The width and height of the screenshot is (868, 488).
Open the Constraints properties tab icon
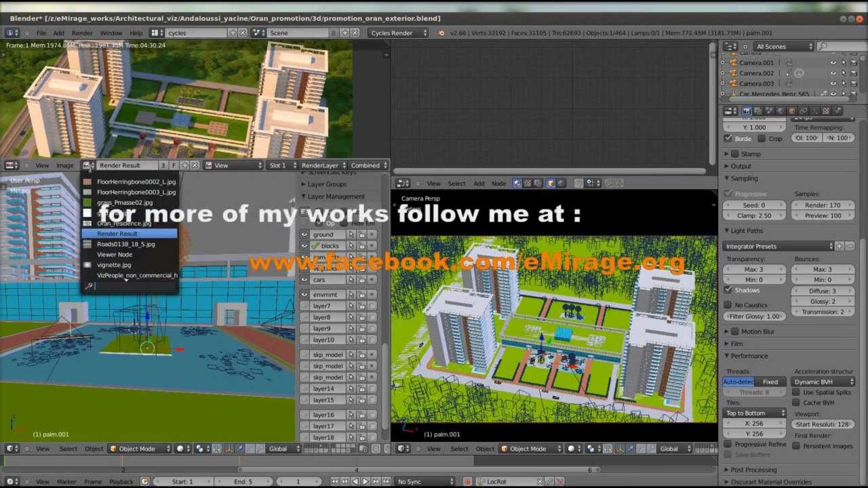(x=804, y=110)
